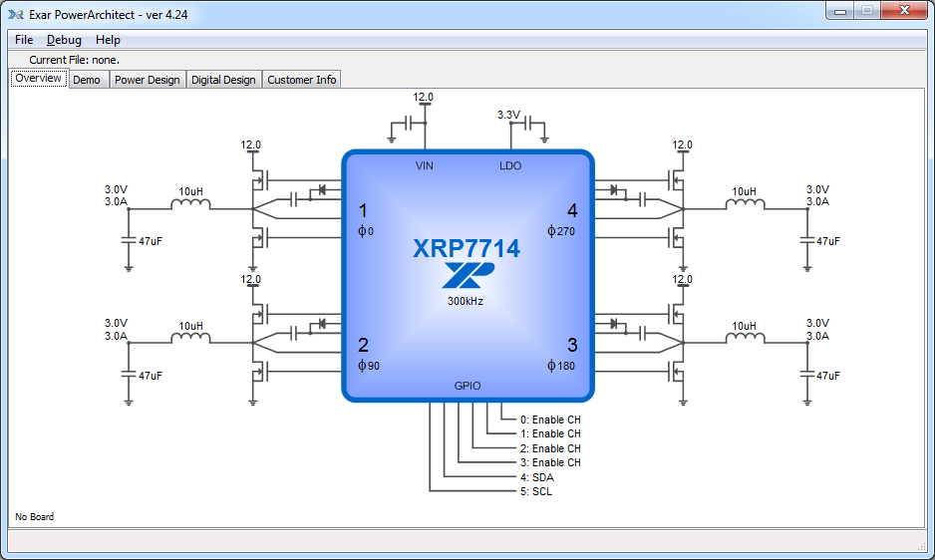Click GPIO '2: Enable CH' label
This screenshot has width=935, height=560.
[550, 448]
